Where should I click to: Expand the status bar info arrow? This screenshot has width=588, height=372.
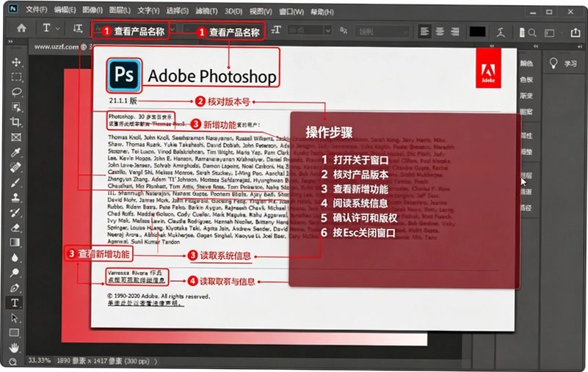point(156,361)
